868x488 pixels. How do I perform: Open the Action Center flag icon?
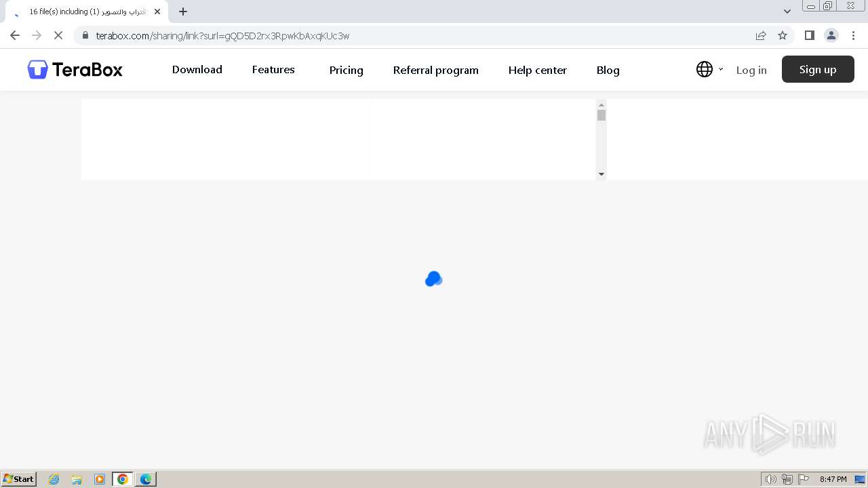point(804,479)
